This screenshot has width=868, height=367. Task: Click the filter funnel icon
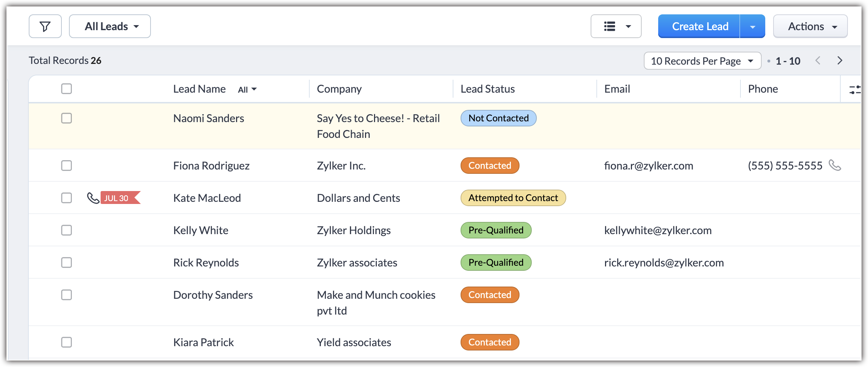45,26
